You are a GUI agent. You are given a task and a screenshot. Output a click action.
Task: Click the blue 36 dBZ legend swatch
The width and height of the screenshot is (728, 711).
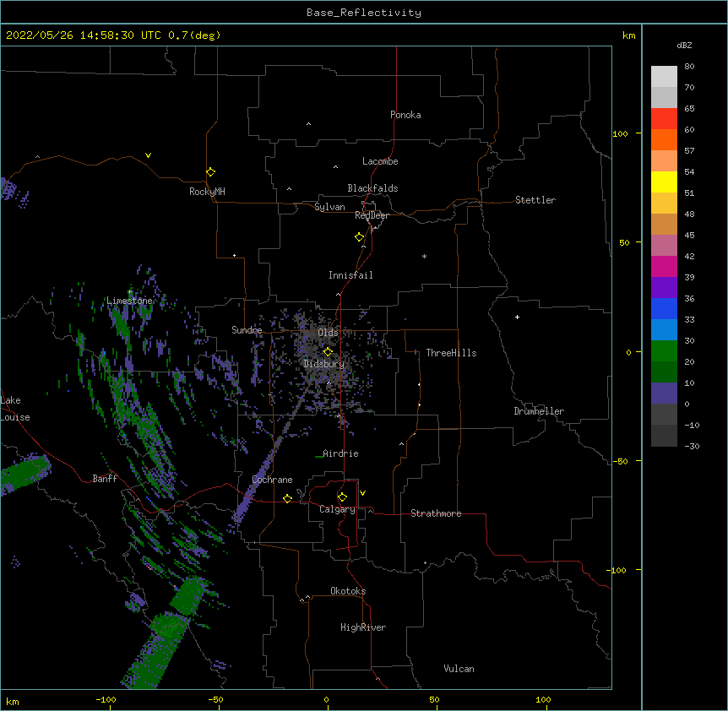[x=664, y=308]
